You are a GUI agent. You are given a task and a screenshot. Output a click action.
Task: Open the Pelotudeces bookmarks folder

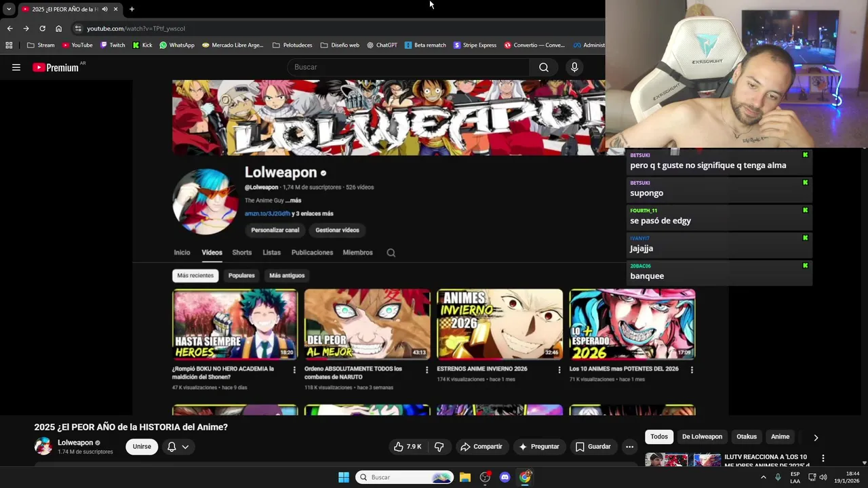click(x=292, y=45)
